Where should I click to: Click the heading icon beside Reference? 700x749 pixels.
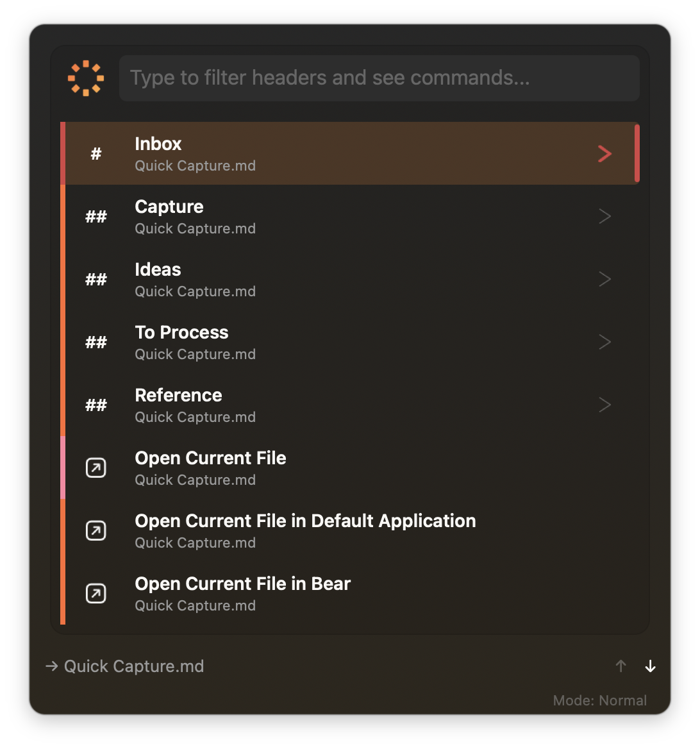pyautogui.click(x=96, y=405)
